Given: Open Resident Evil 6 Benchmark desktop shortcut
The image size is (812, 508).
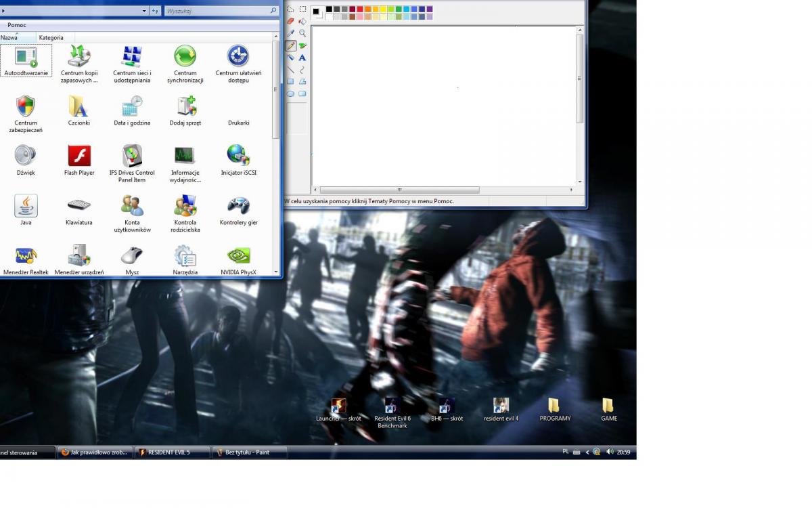Looking at the screenshot, I should pyautogui.click(x=392, y=413).
